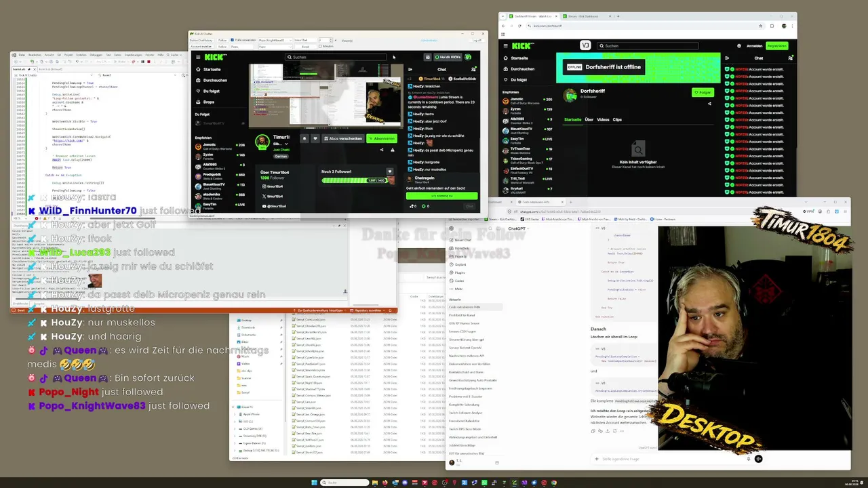Click notification bell under Timur1804 stream
This screenshot has width=868, height=488.
click(x=304, y=138)
